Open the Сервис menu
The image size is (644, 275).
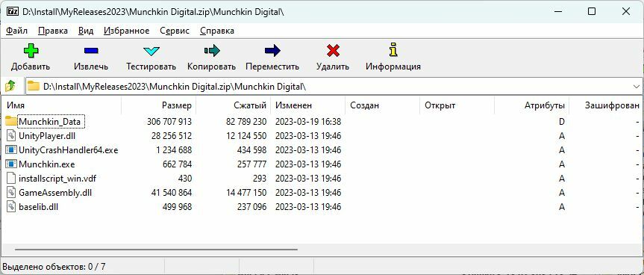pos(175,31)
